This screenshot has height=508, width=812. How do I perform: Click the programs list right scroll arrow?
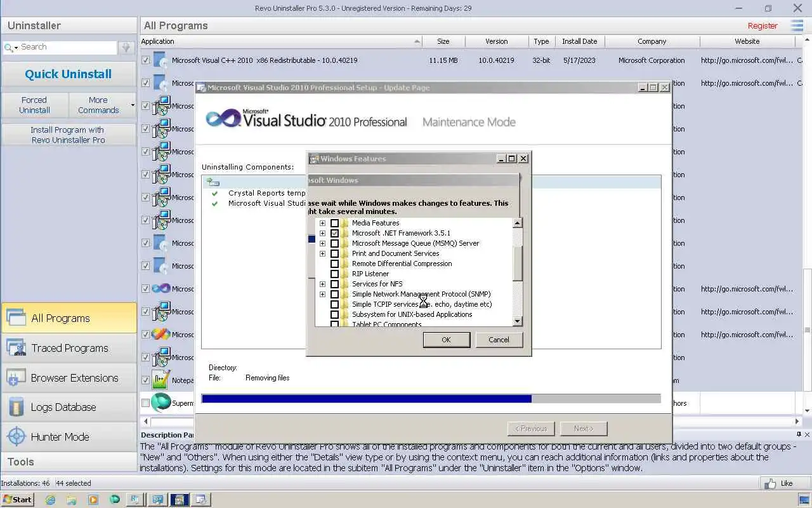point(797,421)
